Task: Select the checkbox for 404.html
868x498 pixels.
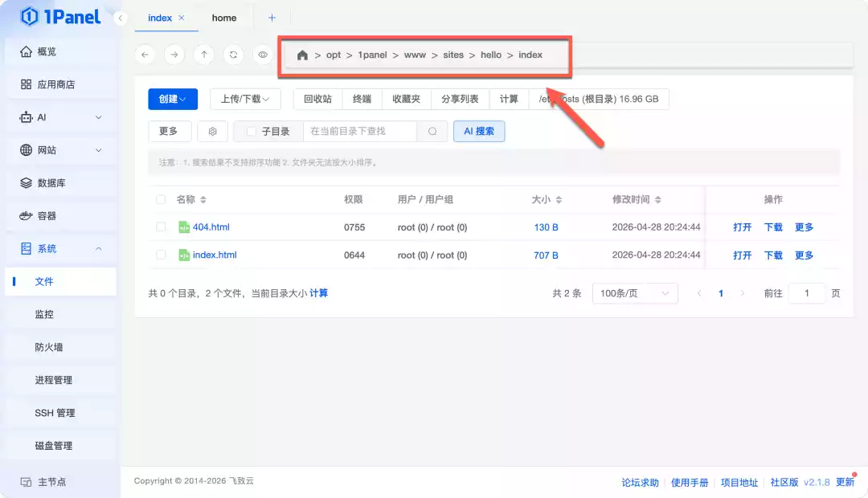Action: tap(160, 227)
